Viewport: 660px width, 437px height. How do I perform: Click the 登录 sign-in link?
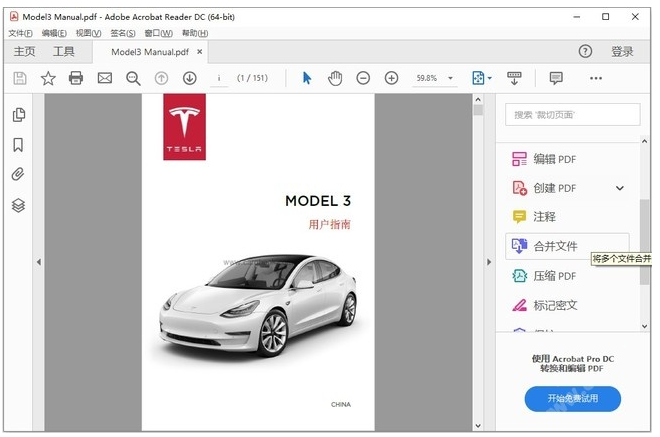coord(622,52)
